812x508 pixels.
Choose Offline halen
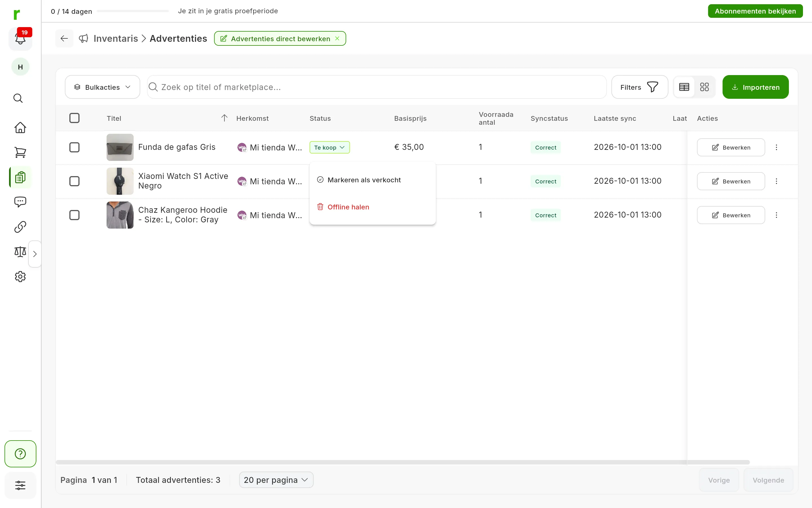pos(372,207)
